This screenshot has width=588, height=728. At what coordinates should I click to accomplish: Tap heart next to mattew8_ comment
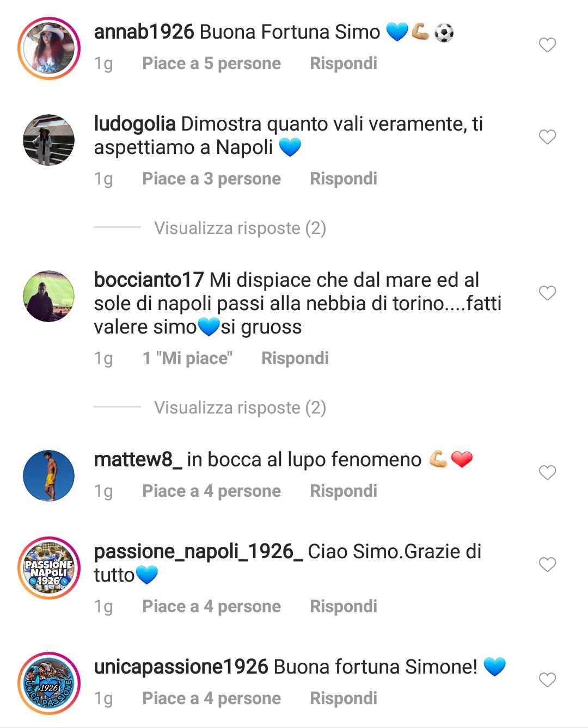pos(547,472)
